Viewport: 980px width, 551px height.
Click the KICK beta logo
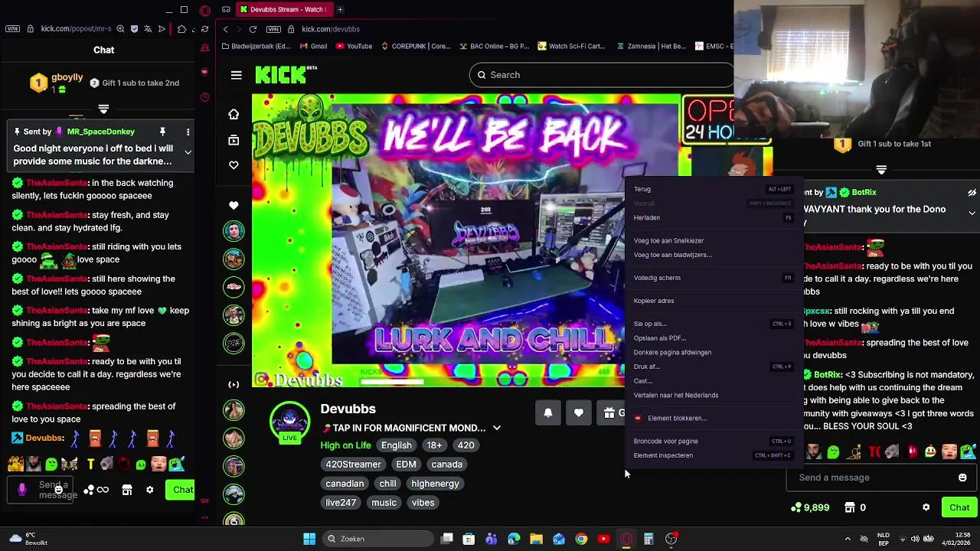pyautogui.click(x=286, y=74)
